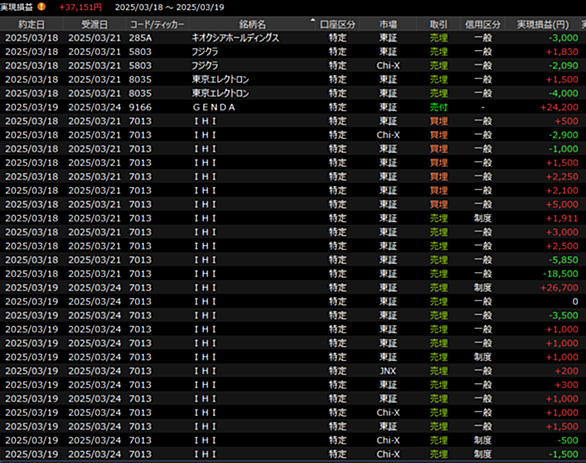Sort by the 実現損益(円) column header
Image resolution: width=586 pixels, height=463 pixels.
click(543, 25)
